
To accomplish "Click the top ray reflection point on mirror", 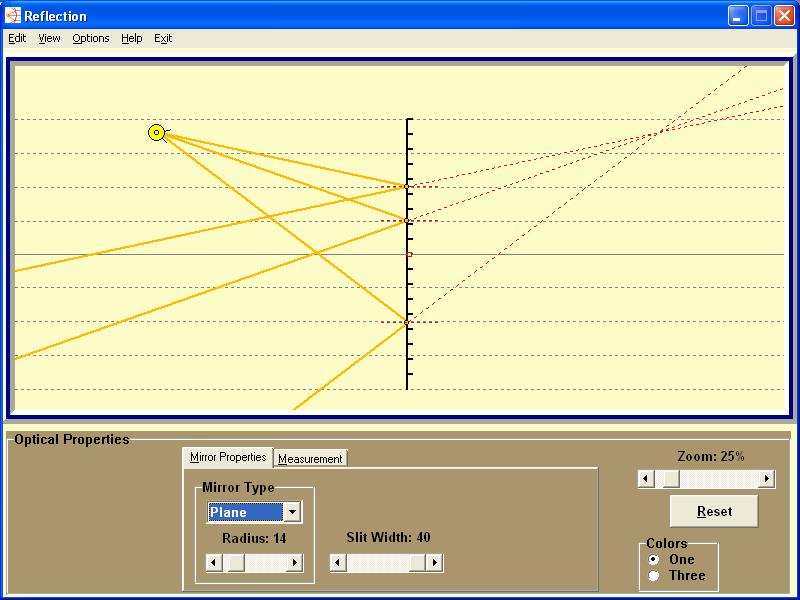I will (407, 187).
